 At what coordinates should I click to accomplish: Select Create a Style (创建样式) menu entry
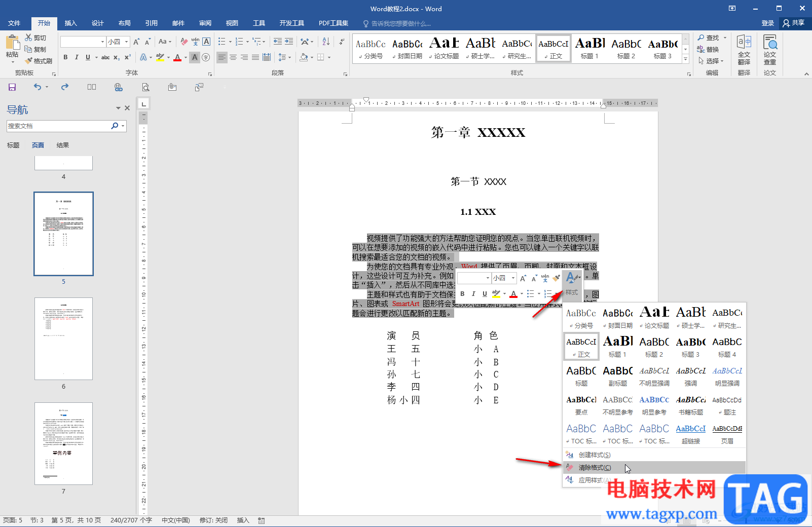654,455
